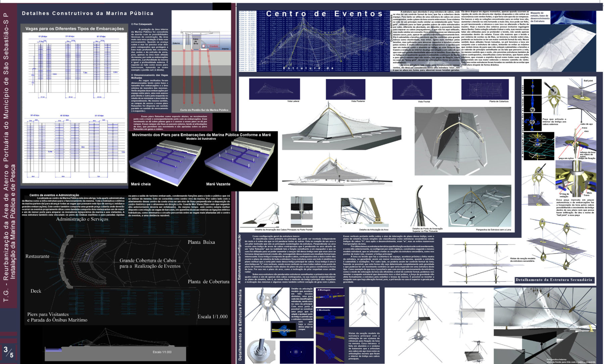This screenshot has width=604, height=364.
Task: Select the 'Centro de Eventos' main title
Action: coord(325,14)
